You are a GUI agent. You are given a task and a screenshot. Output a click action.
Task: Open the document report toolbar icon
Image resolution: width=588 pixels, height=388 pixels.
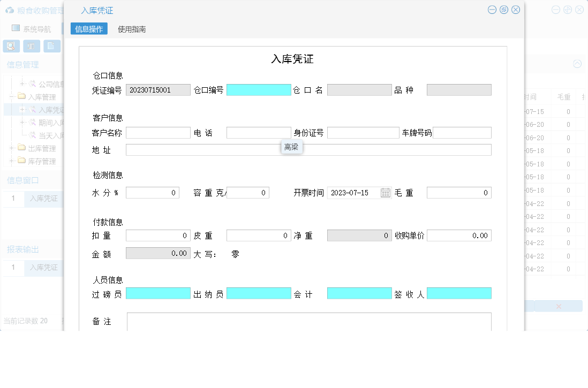pos(50,45)
